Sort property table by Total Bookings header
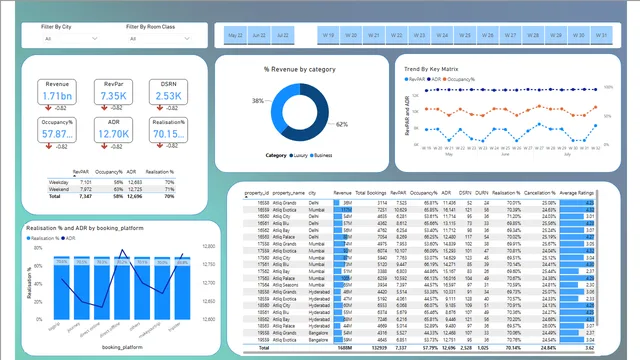 click(x=371, y=193)
